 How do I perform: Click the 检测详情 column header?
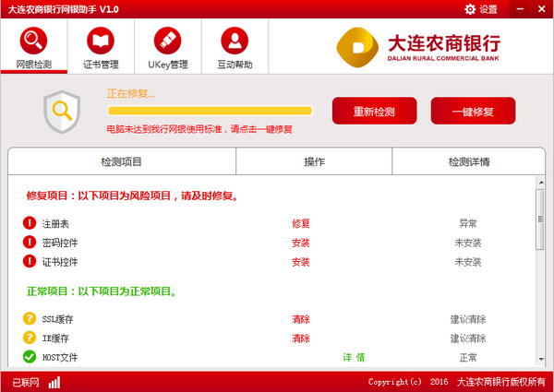(x=469, y=161)
